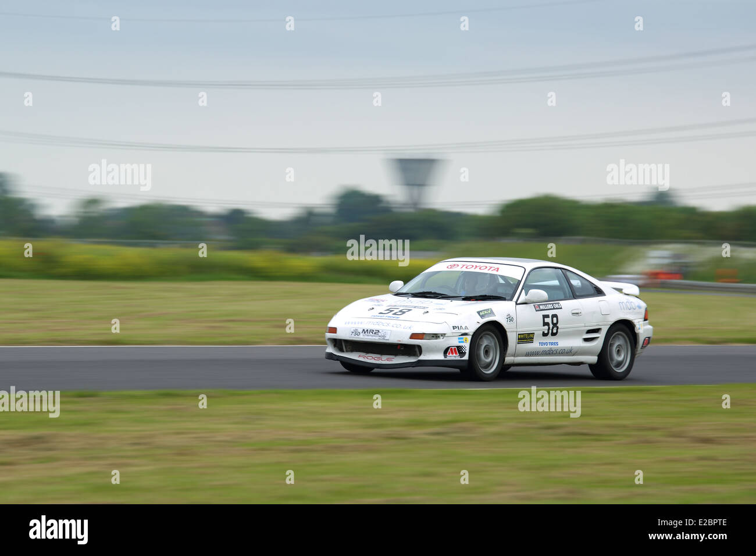Click the TOYOTA windscreen banner on the car

tap(473, 268)
